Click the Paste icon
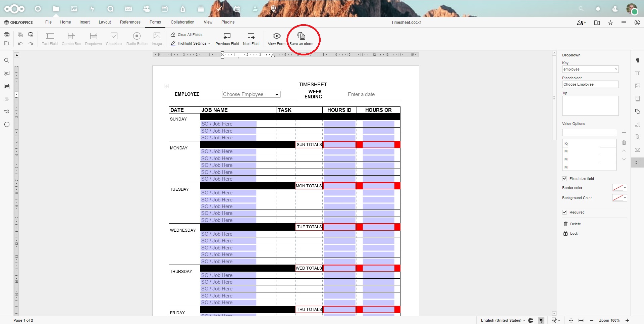This screenshot has width=644, height=324. tap(31, 35)
